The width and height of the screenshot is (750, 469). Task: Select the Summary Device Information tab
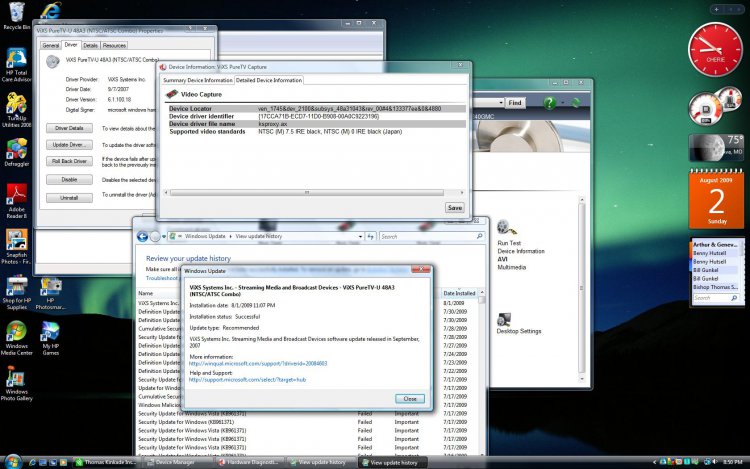click(x=197, y=80)
